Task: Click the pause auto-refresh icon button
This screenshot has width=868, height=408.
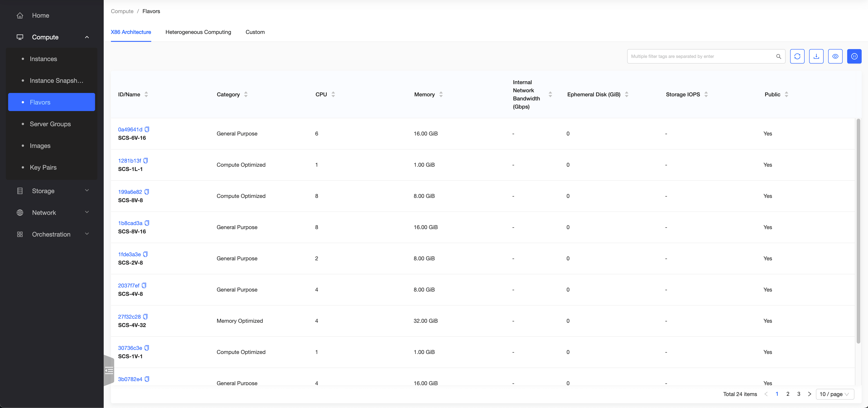Action: (x=854, y=56)
